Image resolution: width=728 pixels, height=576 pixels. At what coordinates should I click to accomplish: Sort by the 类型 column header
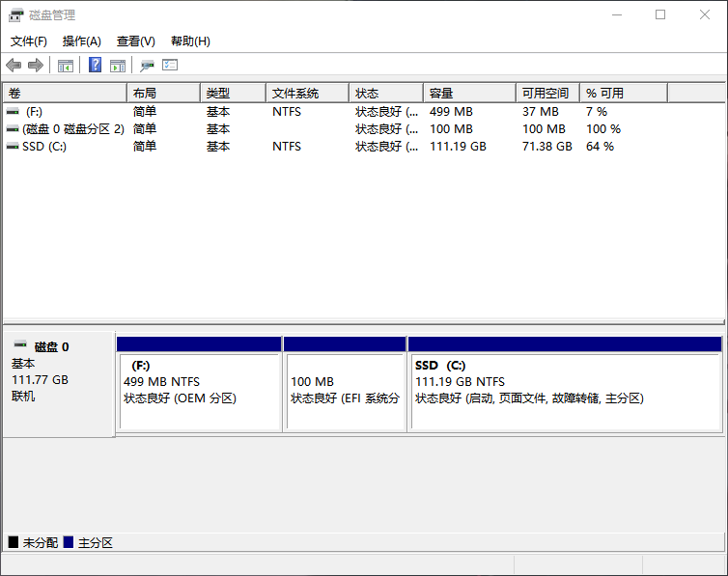(233, 94)
